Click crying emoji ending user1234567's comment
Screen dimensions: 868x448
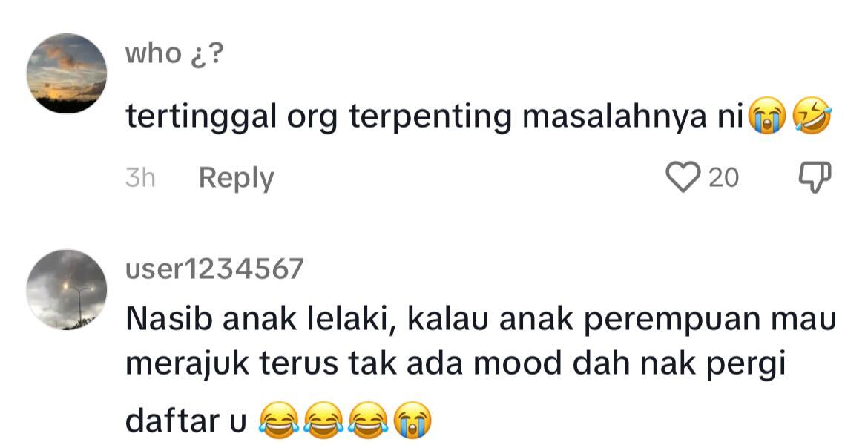[x=412, y=421]
